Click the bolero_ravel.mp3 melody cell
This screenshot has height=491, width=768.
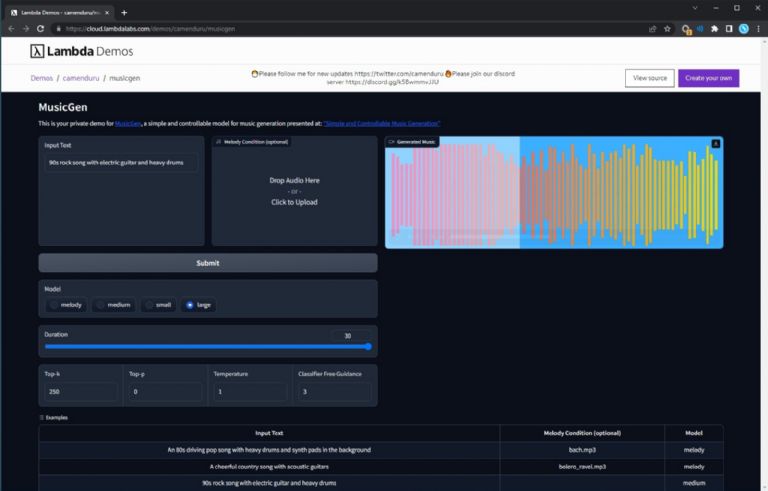pos(582,466)
